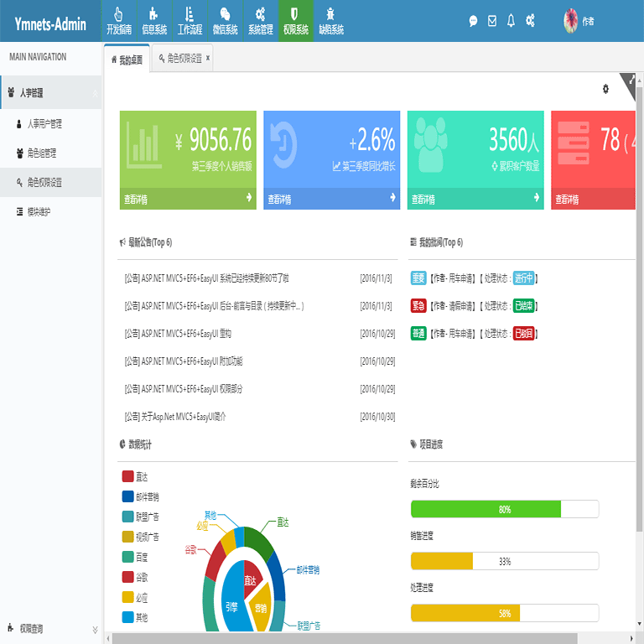Toggle 百度 legend swatch
644x644 pixels.
click(127, 557)
